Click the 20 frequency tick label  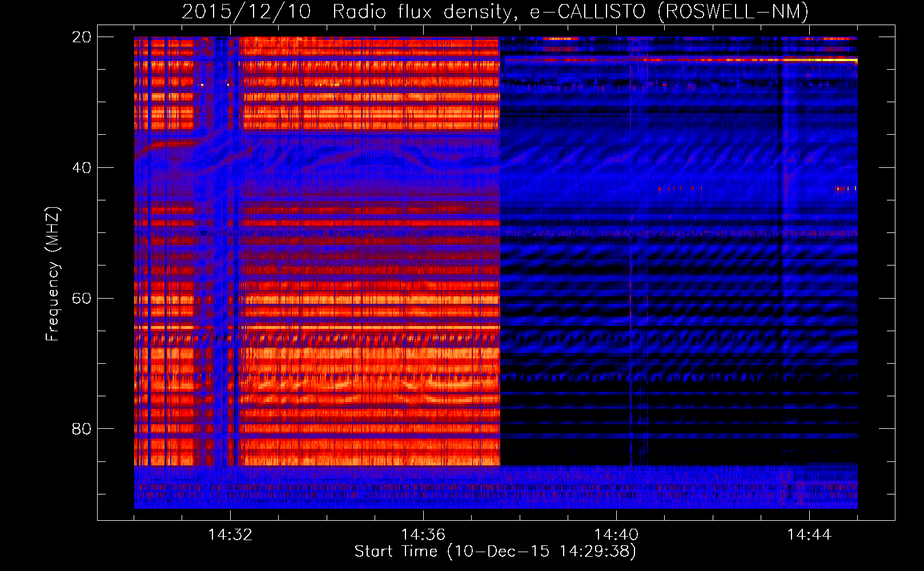pyautogui.click(x=81, y=37)
